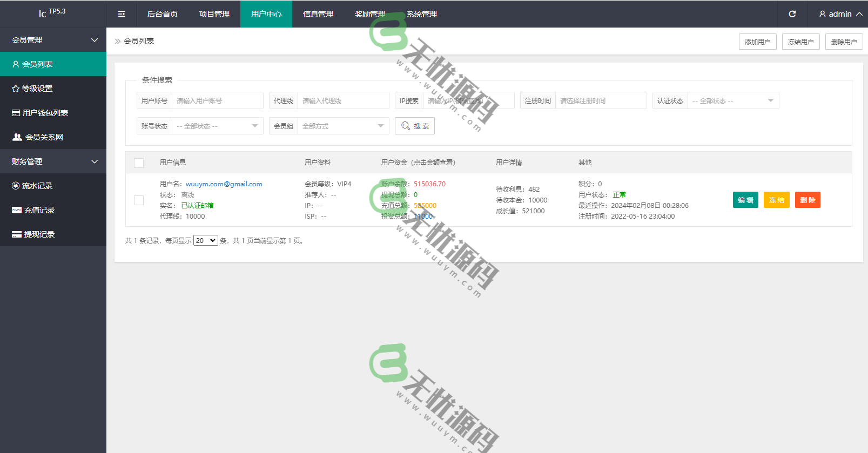Image resolution: width=868 pixels, height=453 pixels.
Task: Click the 冻结用户 button
Action: click(x=800, y=42)
